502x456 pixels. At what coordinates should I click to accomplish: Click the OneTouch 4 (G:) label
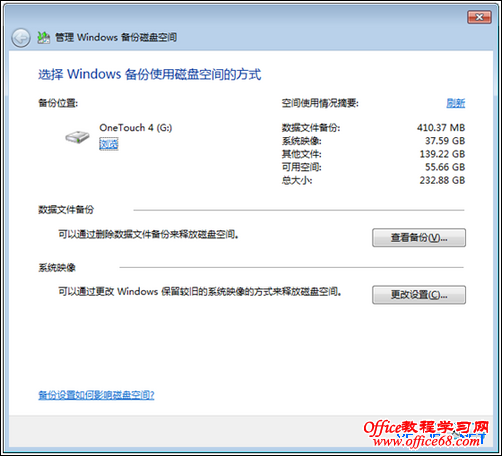tap(136, 128)
